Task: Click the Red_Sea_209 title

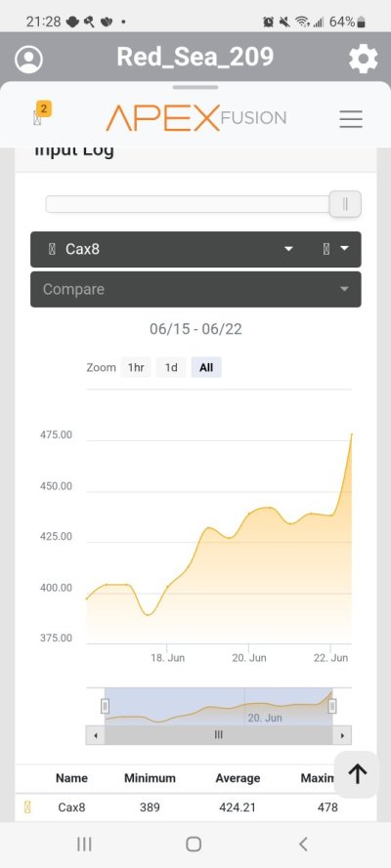Action: tap(195, 57)
